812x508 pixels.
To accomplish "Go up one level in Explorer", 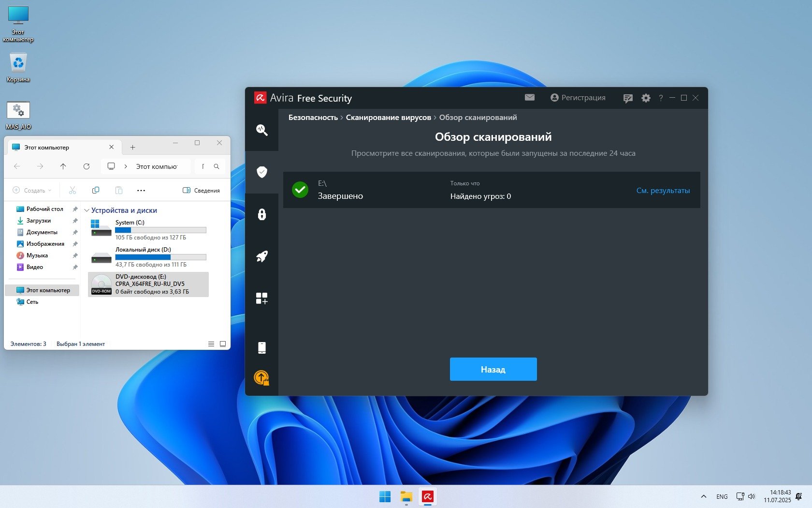I will coord(63,166).
